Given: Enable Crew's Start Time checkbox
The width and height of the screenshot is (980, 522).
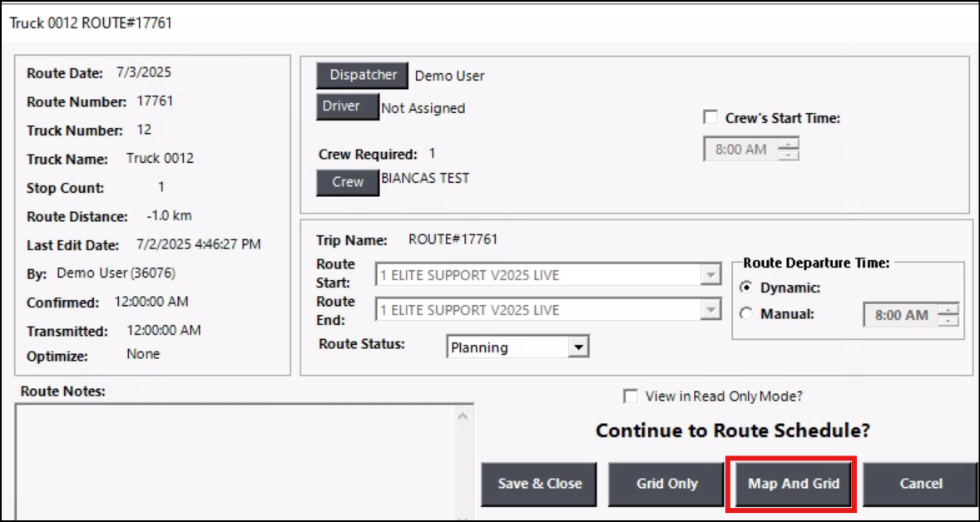Looking at the screenshot, I should coord(711,118).
